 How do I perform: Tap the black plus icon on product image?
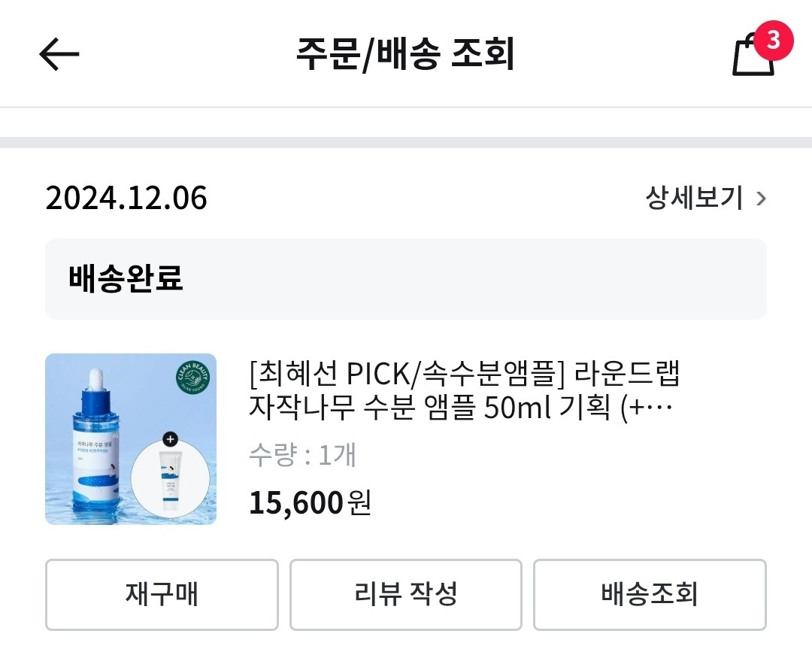coord(171,438)
